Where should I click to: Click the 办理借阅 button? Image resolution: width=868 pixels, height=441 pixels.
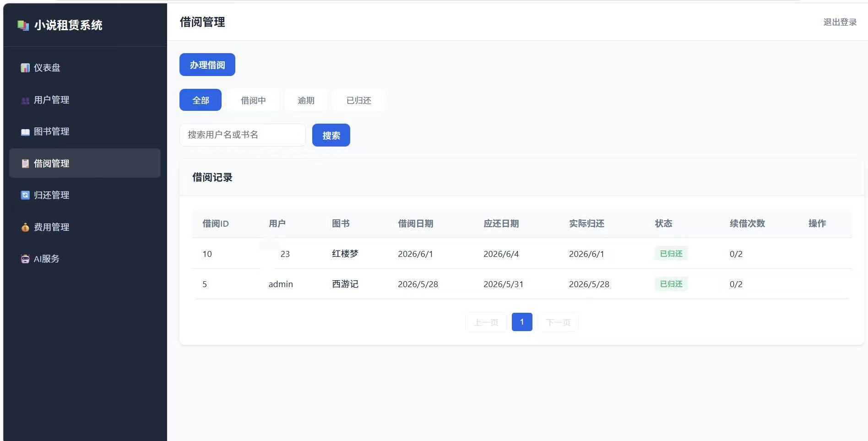point(207,65)
